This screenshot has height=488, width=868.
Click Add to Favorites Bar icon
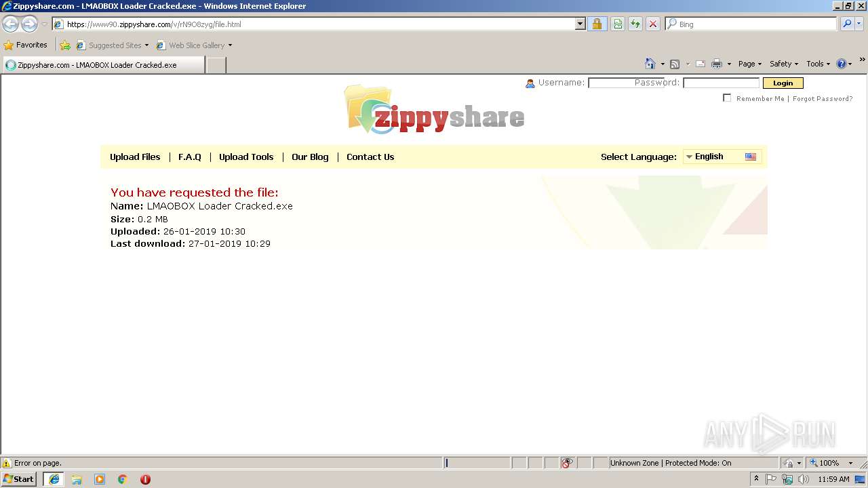coord(65,45)
